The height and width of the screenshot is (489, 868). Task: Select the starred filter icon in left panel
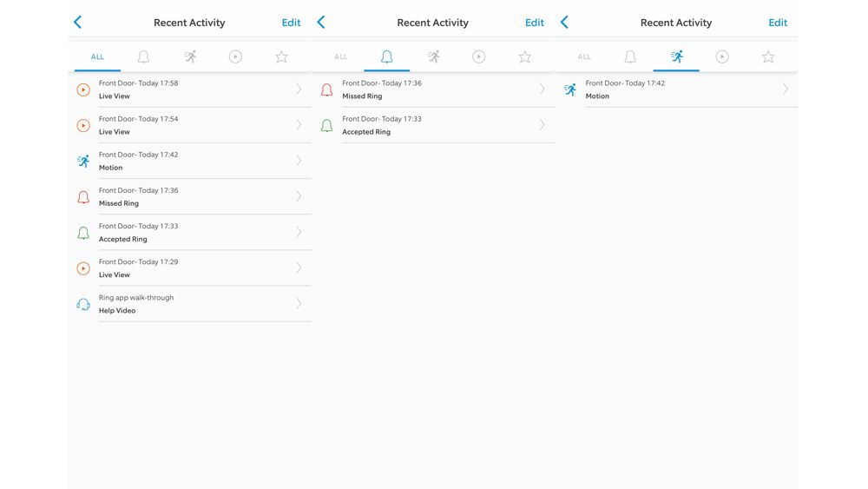click(x=281, y=56)
